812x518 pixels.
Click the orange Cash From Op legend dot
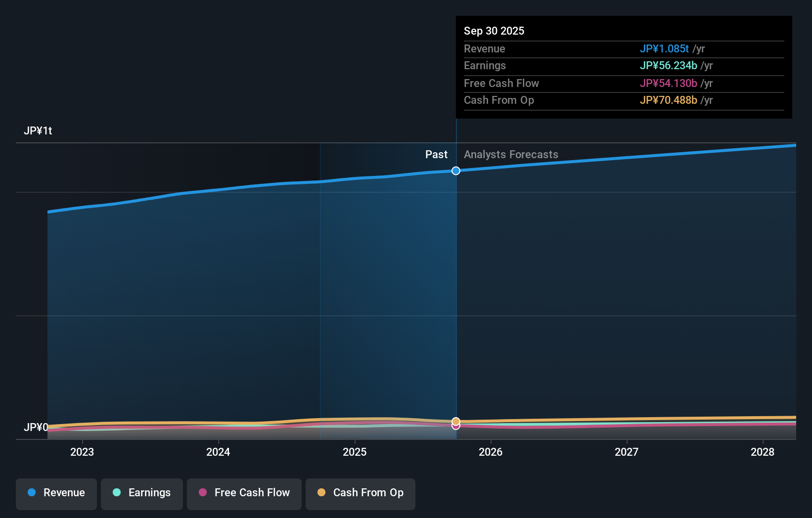click(321, 492)
